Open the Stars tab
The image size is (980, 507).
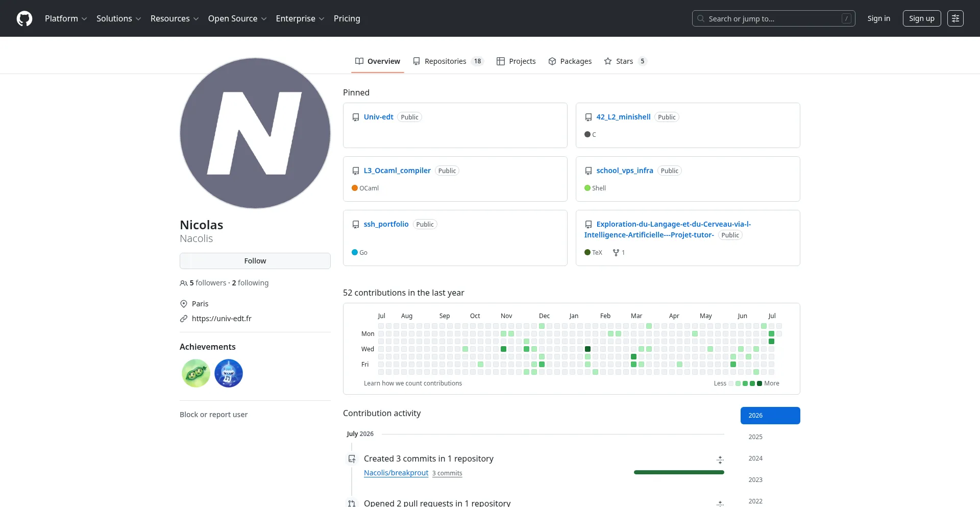[x=625, y=61]
